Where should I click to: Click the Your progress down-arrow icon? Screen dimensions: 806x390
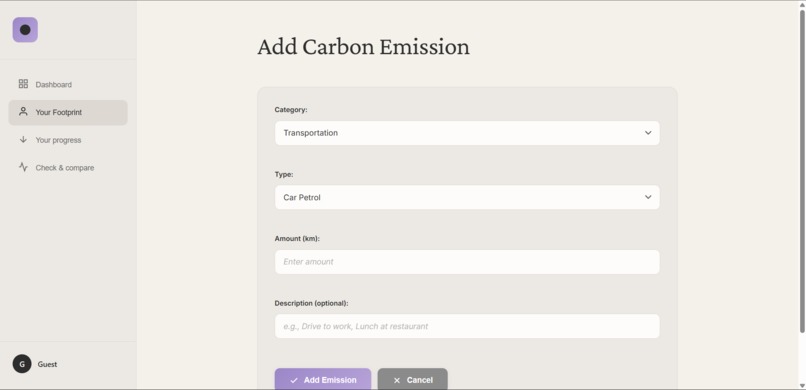pyautogui.click(x=23, y=139)
